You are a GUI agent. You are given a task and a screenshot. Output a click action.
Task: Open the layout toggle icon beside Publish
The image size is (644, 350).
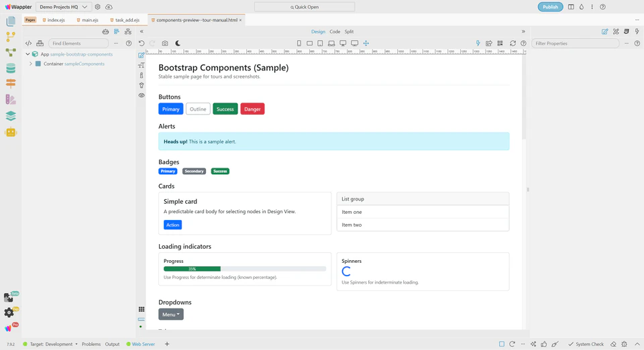571,7
